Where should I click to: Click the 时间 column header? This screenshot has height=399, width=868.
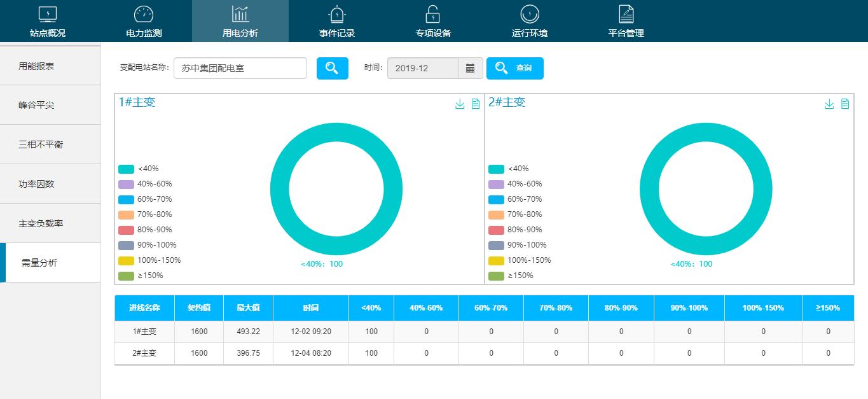311,308
